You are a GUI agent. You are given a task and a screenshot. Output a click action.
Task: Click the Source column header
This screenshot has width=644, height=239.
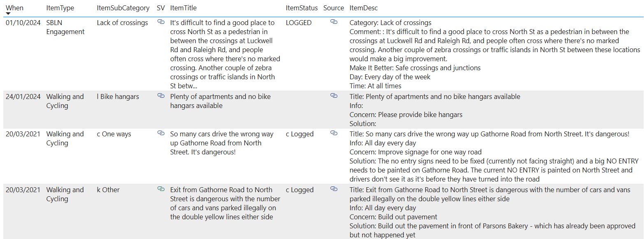(x=334, y=8)
